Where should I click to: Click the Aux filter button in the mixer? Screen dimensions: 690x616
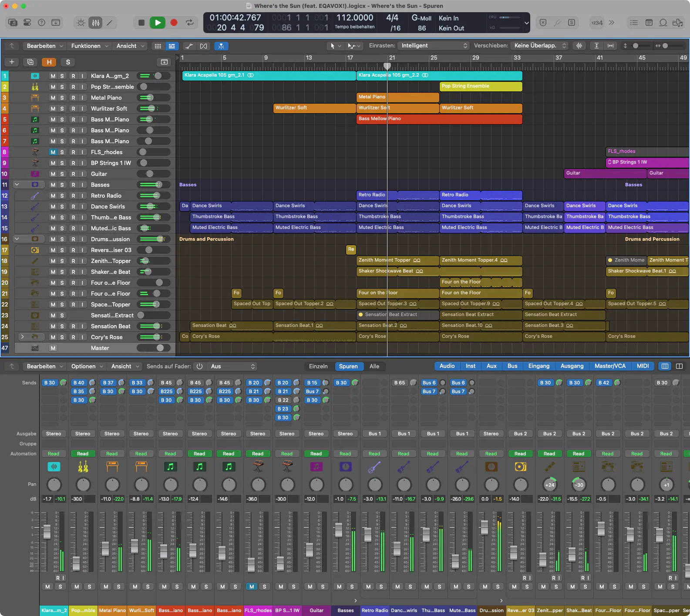pyautogui.click(x=491, y=366)
